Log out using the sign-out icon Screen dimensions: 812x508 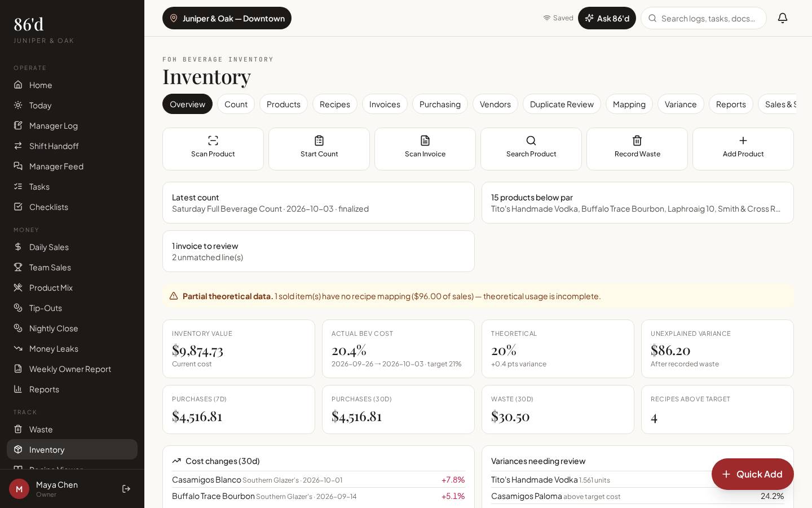(126, 489)
